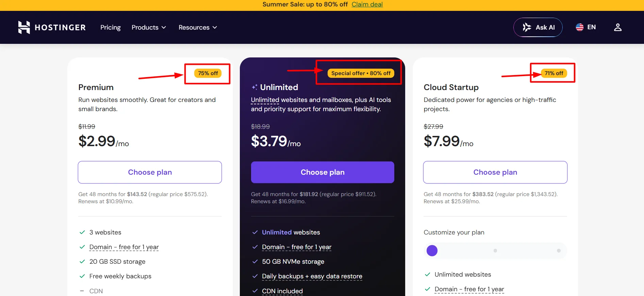Image resolution: width=644 pixels, height=296 pixels.
Task: Click the 'CDN included' feature
Action: tap(282, 291)
